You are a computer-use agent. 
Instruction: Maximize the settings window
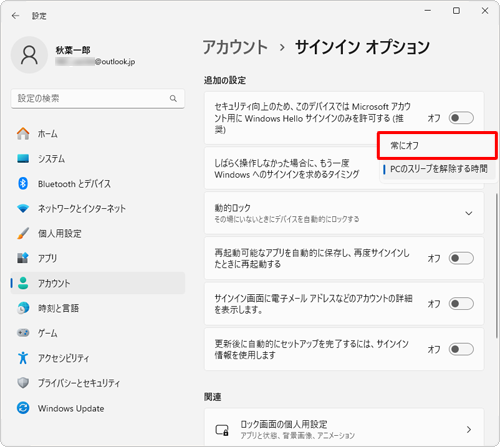click(456, 11)
